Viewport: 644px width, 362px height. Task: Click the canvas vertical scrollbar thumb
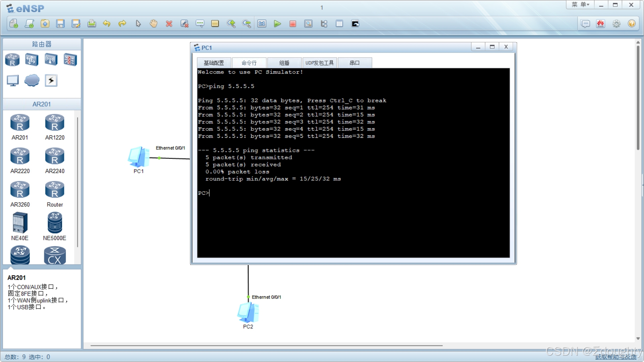(x=638, y=97)
